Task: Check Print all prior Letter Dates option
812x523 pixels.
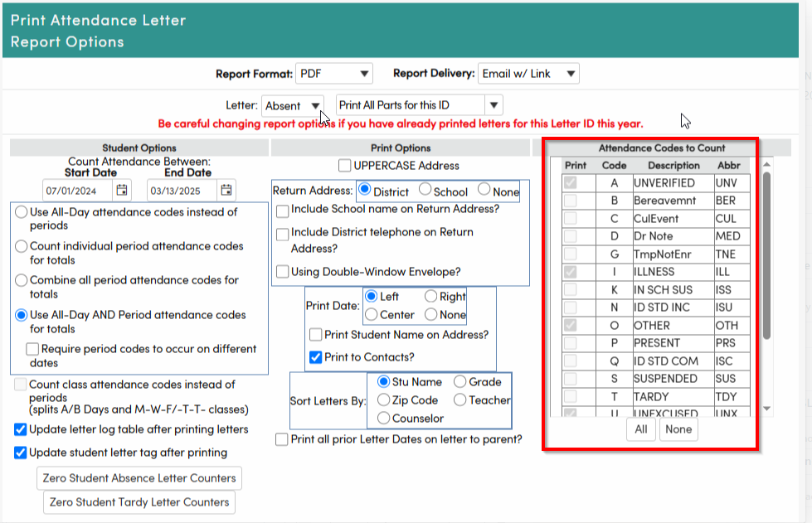Action: click(282, 439)
